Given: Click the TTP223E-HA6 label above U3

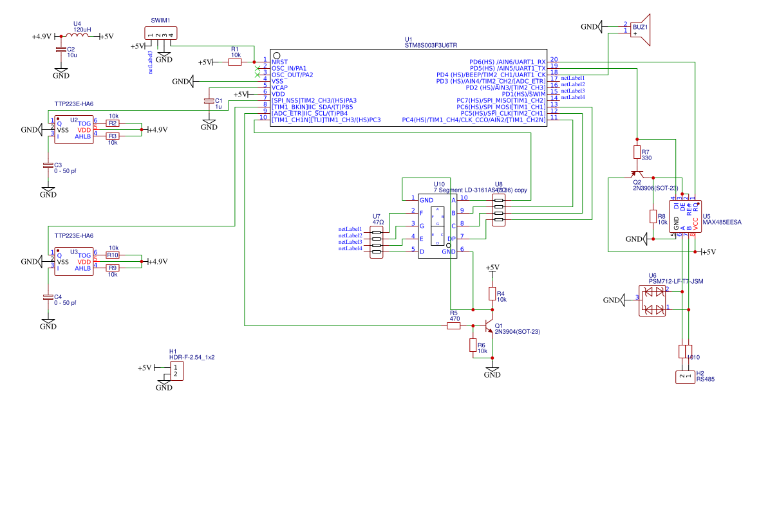Looking at the screenshot, I should pos(74,236).
